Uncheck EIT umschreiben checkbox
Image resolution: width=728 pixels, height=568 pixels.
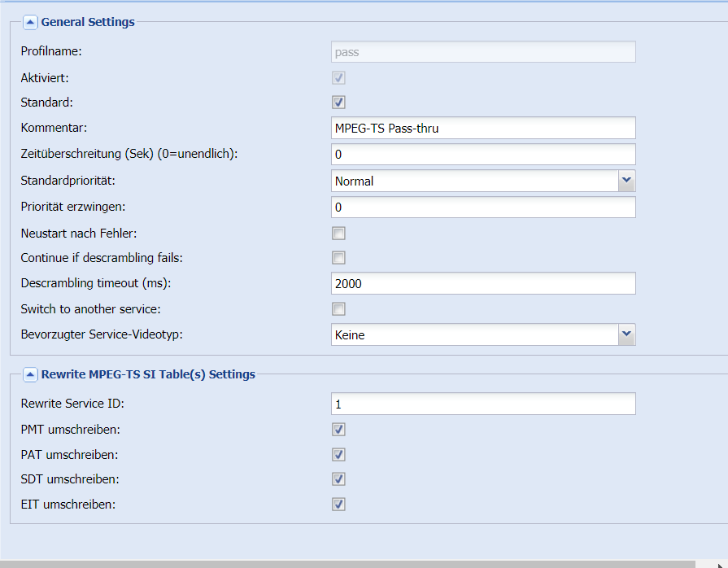[x=338, y=505]
